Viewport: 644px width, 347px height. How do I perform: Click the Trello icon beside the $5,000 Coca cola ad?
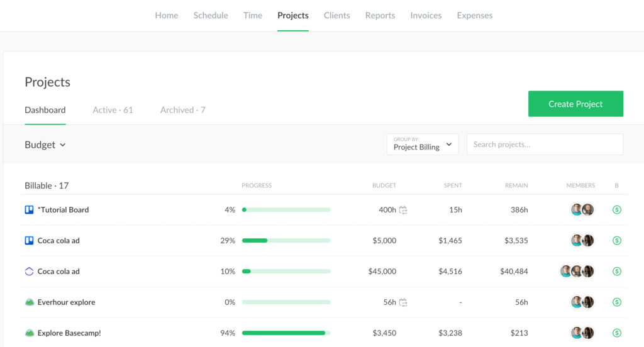coord(29,241)
